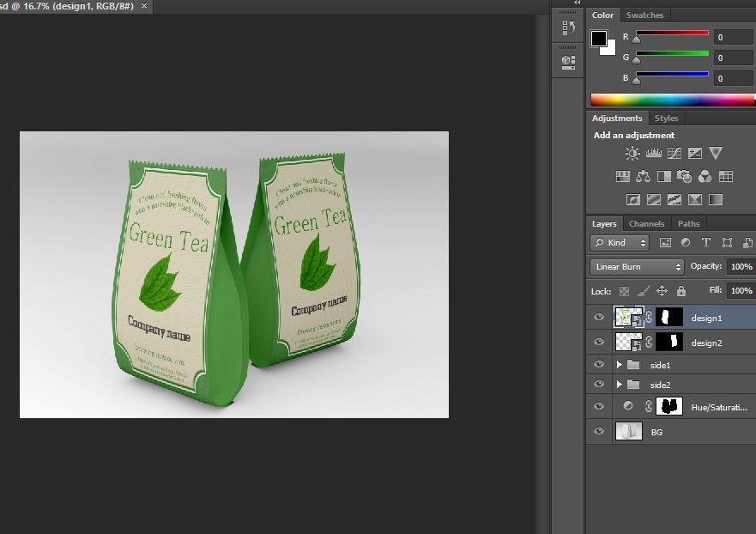Viewport: 756px width, 534px height.
Task: Expand the side2 layer group
Action: (619, 384)
